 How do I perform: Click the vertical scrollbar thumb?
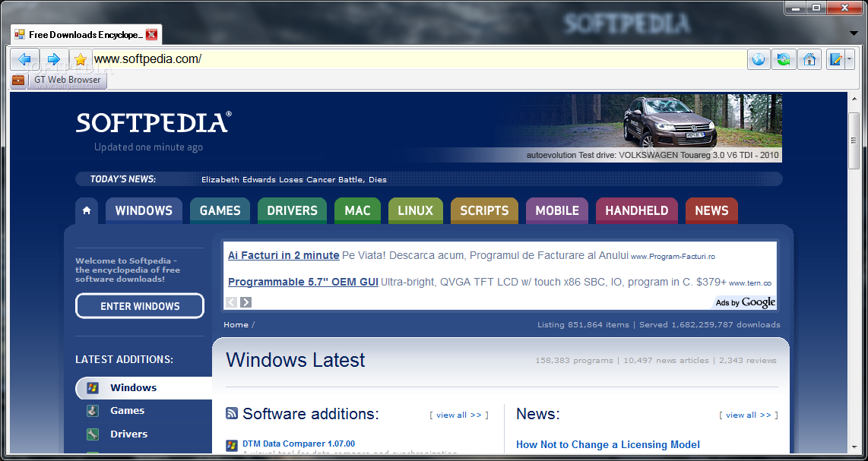point(854,141)
